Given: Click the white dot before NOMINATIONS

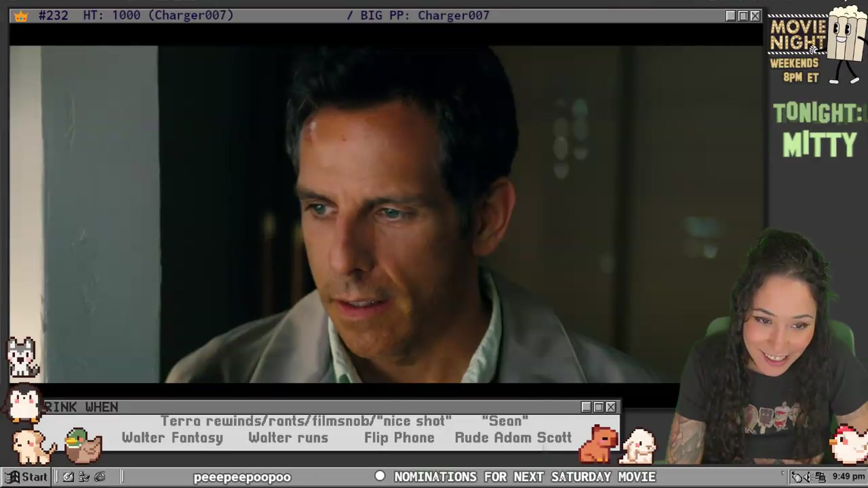Looking at the screenshot, I should [380, 476].
